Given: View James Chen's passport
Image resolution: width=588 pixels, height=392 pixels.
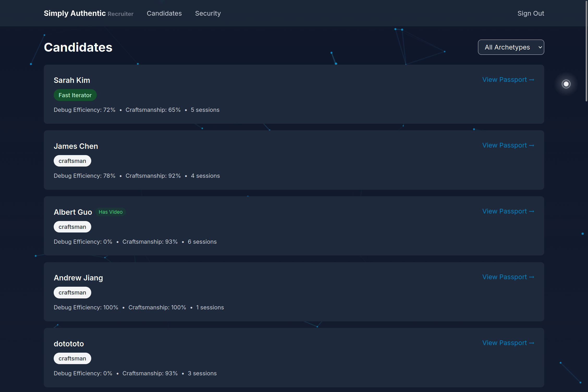Looking at the screenshot, I should pos(508,145).
